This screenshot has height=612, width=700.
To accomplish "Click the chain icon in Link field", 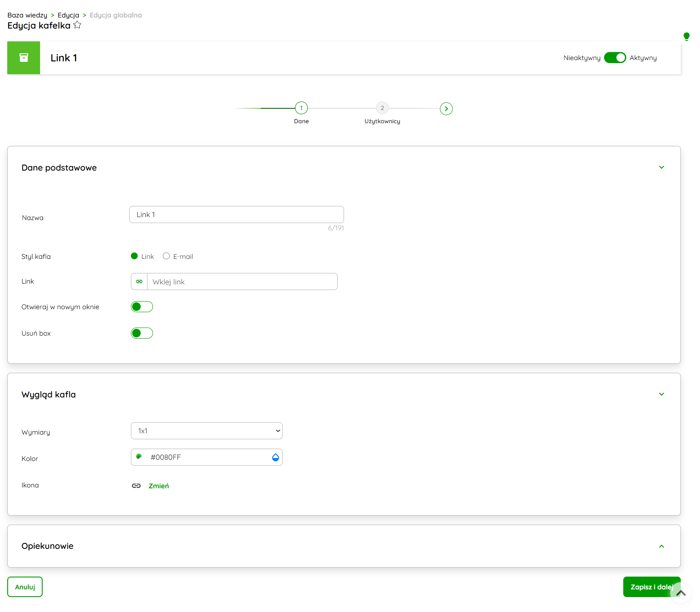I will tap(139, 281).
